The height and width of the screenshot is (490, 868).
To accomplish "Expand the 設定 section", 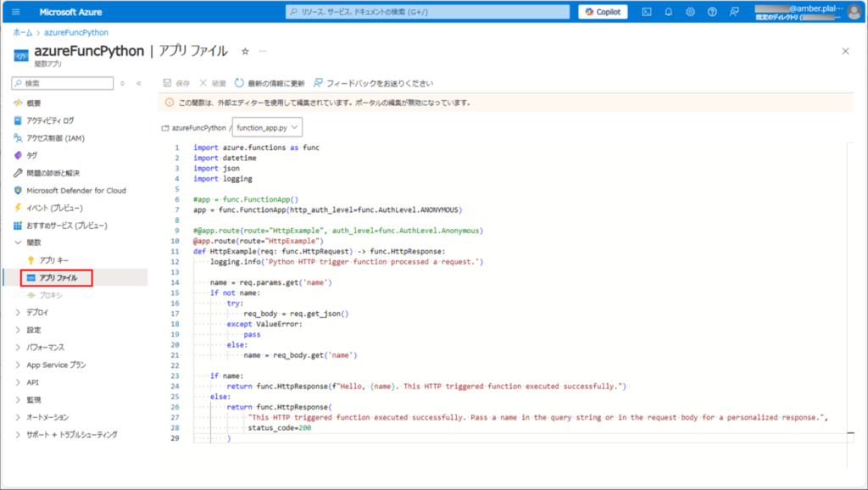I will pos(32,331).
